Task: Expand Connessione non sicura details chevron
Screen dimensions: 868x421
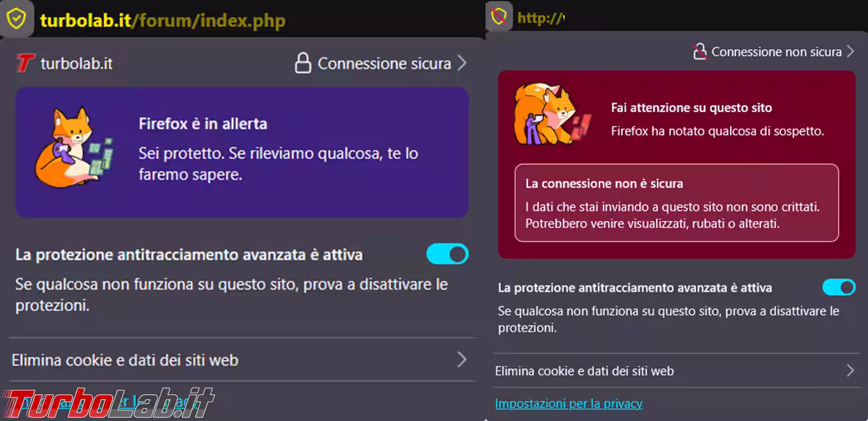Action: [850, 51]
